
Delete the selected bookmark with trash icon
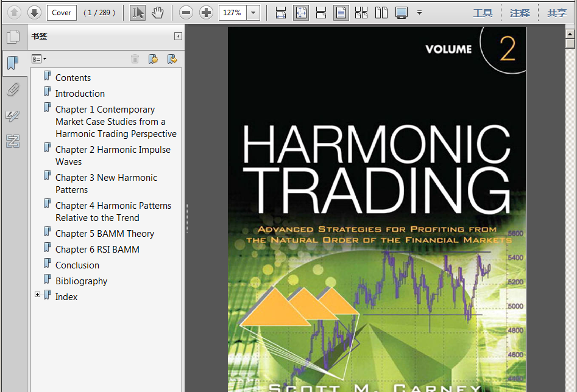tap(135, 59)
